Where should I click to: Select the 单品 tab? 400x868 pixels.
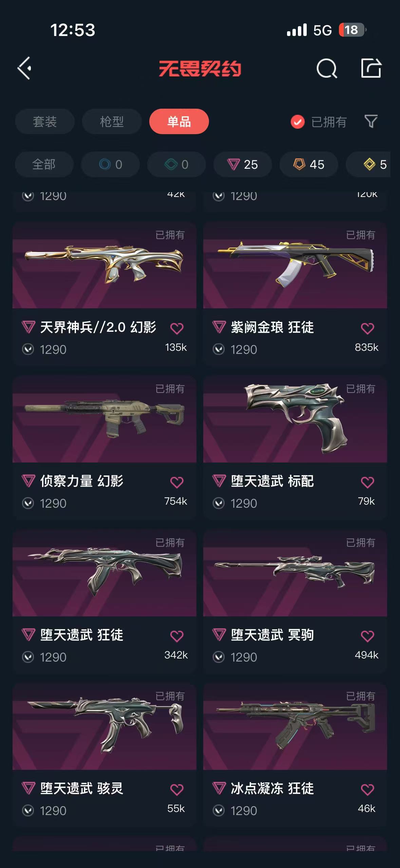(x=179, y=122)
